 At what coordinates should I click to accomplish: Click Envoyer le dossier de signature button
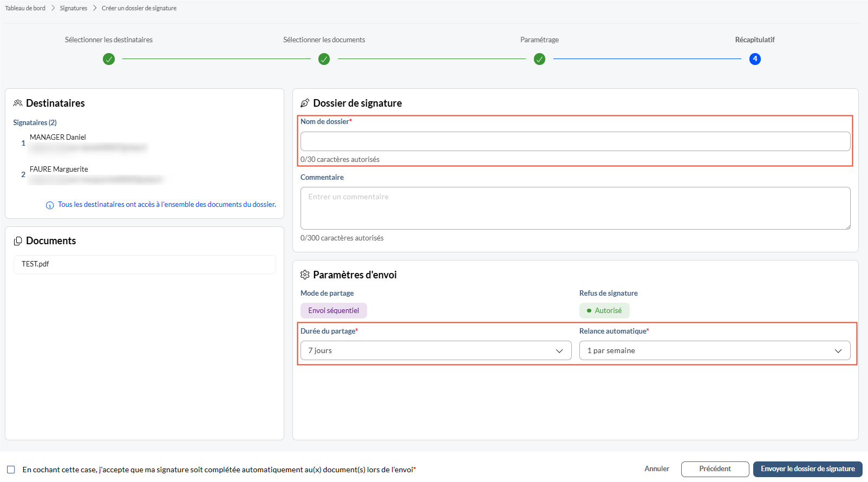point(808,469)
